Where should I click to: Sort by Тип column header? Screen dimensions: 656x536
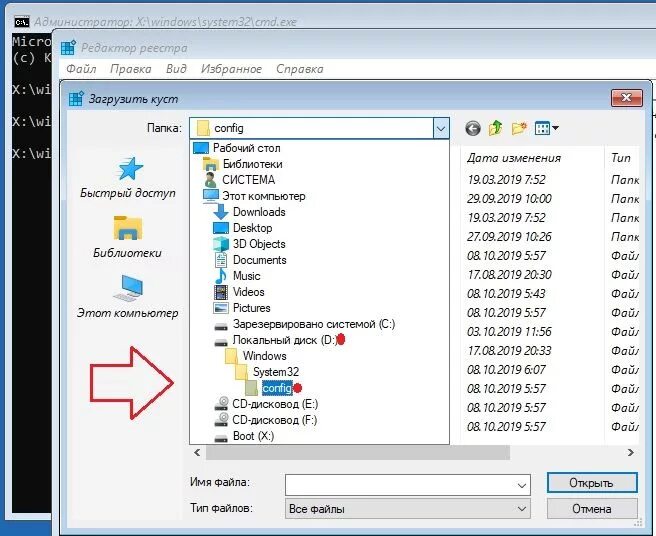click(621, 158)
